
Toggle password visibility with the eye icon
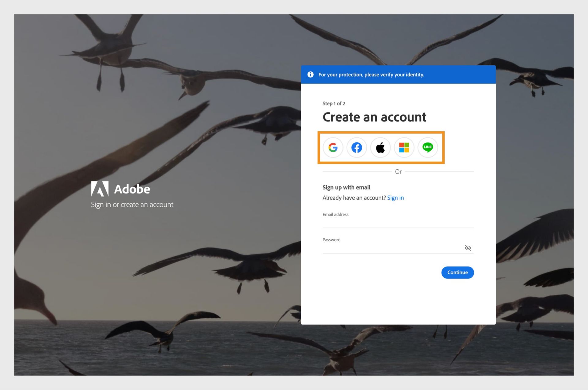click(x=468, y=248)
